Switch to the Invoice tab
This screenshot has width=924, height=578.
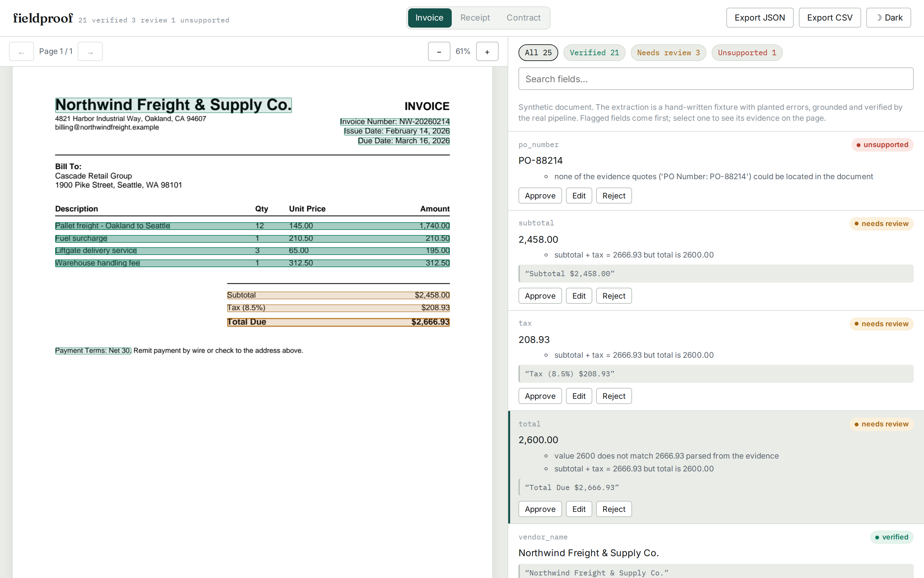click(x=430, y=18)
